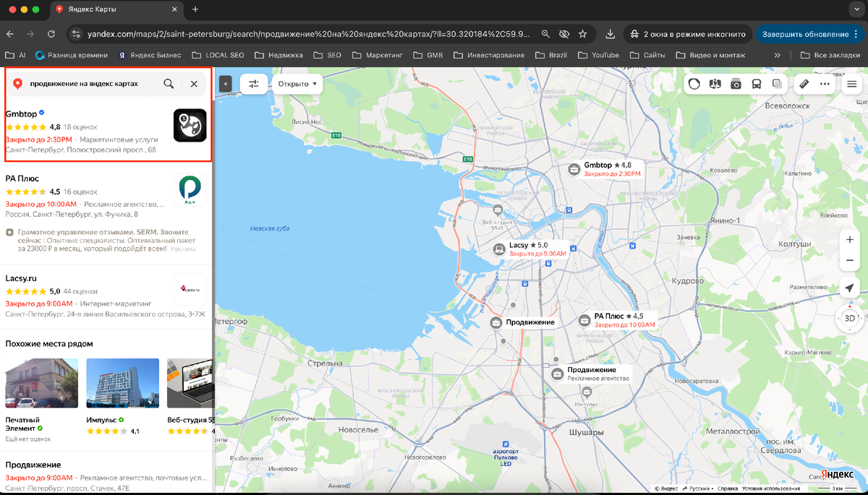Zoom in with the plus button
The width and height of the screenshot is (868, 495).
pyautogui.click(x=850, y=239)
